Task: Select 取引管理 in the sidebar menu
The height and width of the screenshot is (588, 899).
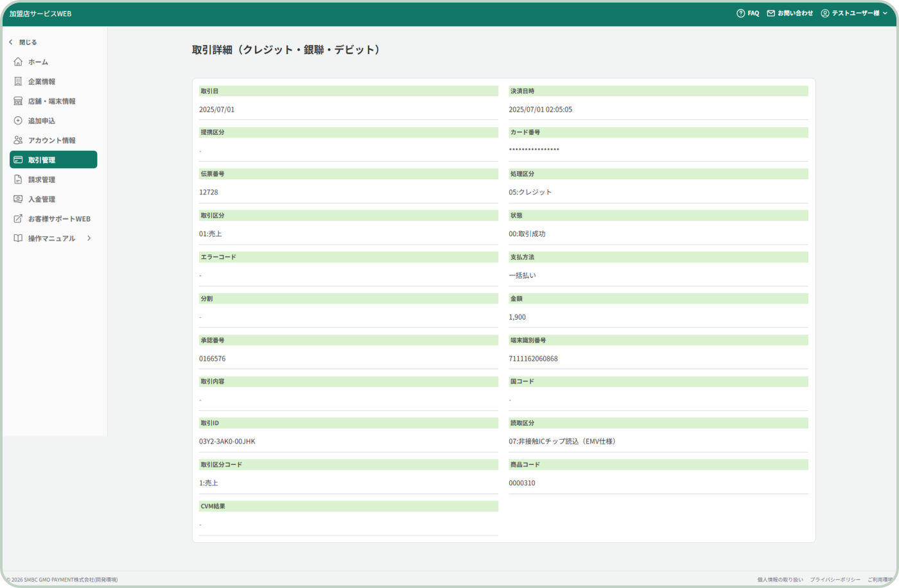Action: [45, 159]
